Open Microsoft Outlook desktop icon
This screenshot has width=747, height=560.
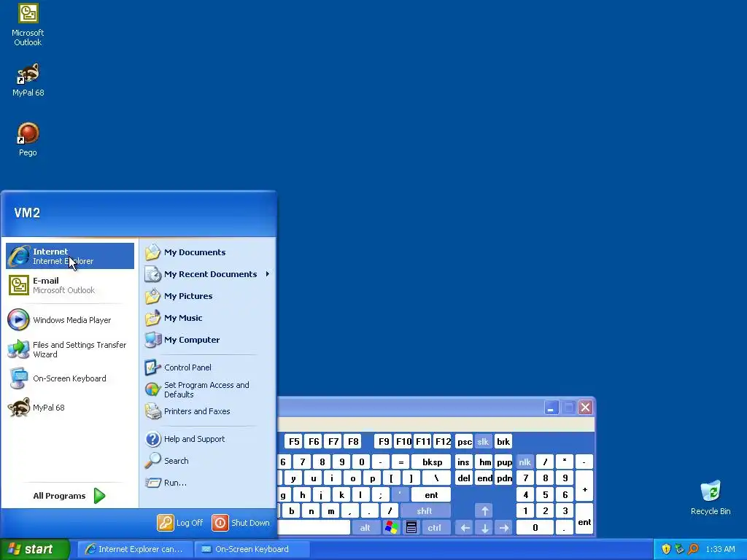[x=28, y=25]
